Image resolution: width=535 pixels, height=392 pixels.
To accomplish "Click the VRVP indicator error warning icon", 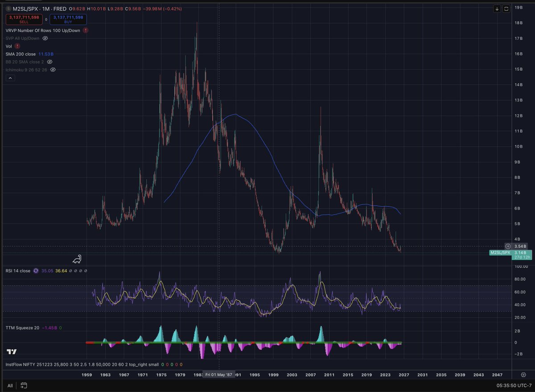I will [85, 30].
